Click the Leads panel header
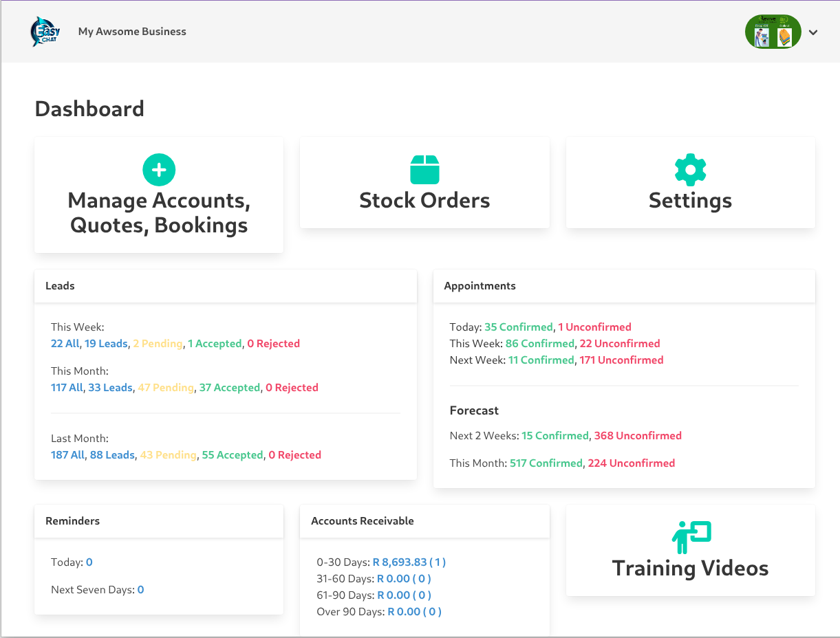 point(226,286)
